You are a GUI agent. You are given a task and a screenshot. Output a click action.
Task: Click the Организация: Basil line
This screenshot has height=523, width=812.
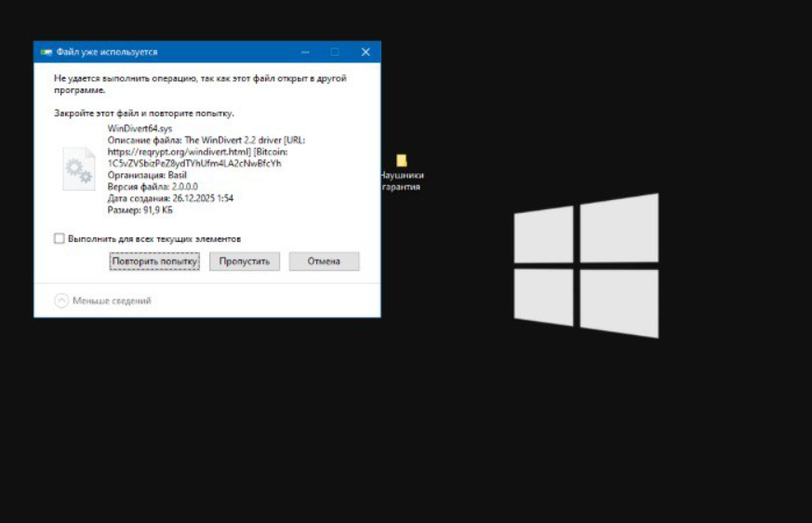[x=147, y=175]
